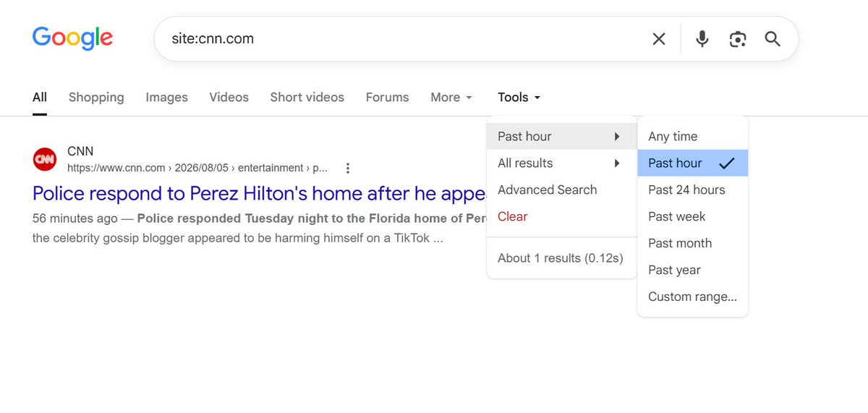Click the CNN site name text
The height and width of the screenshot is (413, 868).
tap(80, 151)
